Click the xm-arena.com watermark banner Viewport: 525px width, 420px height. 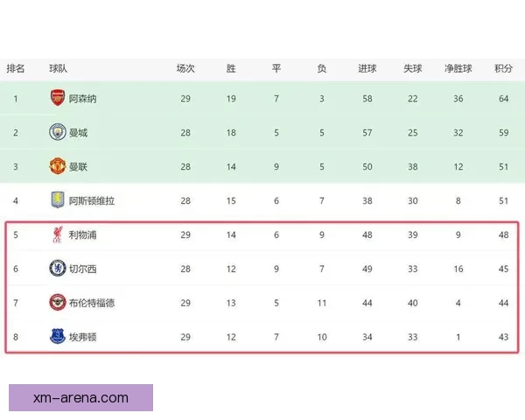click(80, 397)
